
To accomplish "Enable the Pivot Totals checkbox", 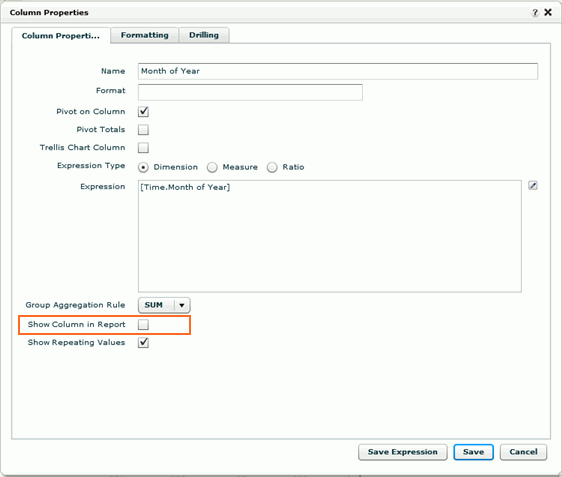I will pos(143,129).
